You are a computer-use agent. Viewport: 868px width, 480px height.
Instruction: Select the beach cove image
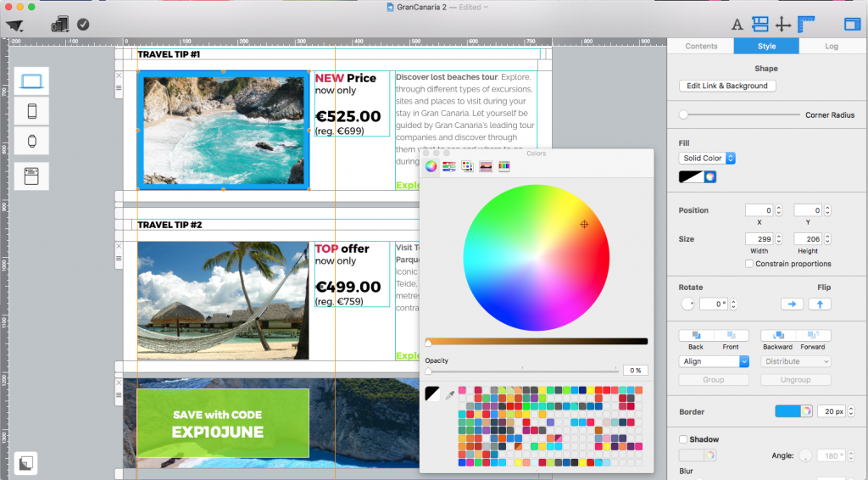pos(224,131)
